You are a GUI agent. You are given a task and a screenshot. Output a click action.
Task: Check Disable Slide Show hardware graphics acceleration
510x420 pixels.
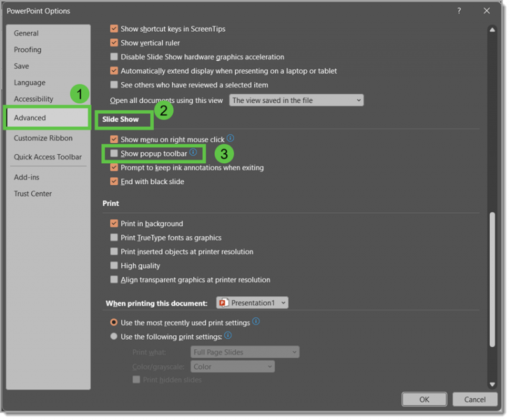point(113,57)
